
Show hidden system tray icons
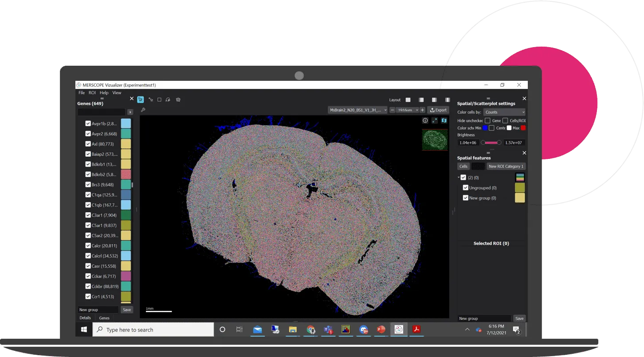(x=467, y=329)
